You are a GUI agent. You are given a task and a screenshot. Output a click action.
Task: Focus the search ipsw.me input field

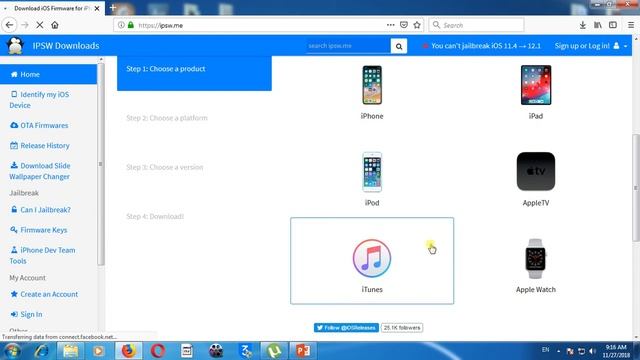[x=348, y=46]
